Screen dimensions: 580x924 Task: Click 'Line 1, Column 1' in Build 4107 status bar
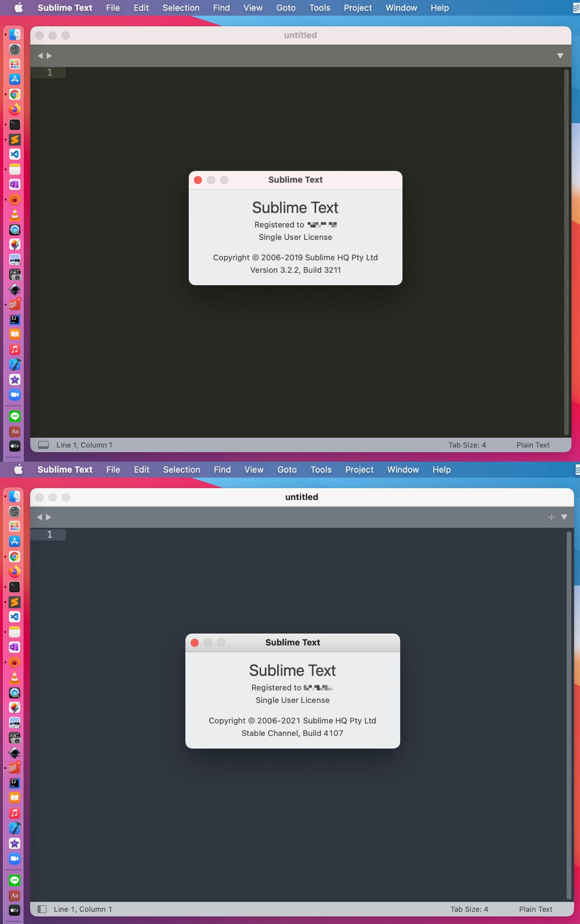(x=83, y=909)
